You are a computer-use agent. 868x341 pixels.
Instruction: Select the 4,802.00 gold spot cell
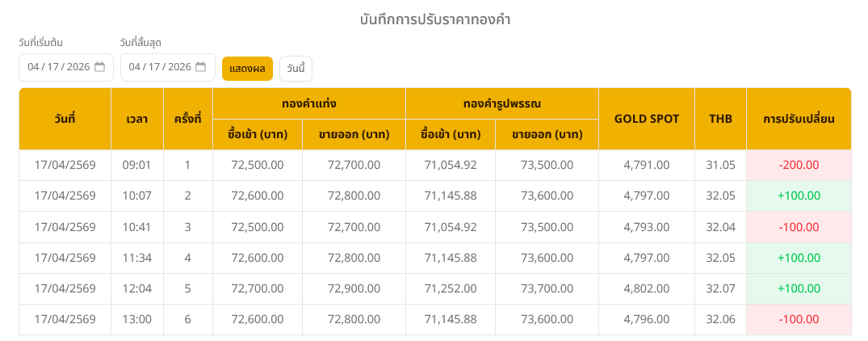coord(646,288)
